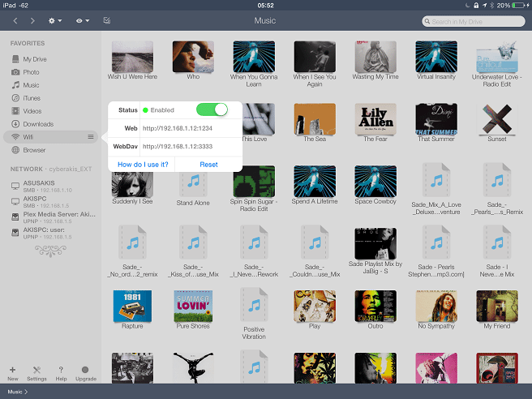Open Sade Playlist Mix by JaBig

(x=375, y=251)
